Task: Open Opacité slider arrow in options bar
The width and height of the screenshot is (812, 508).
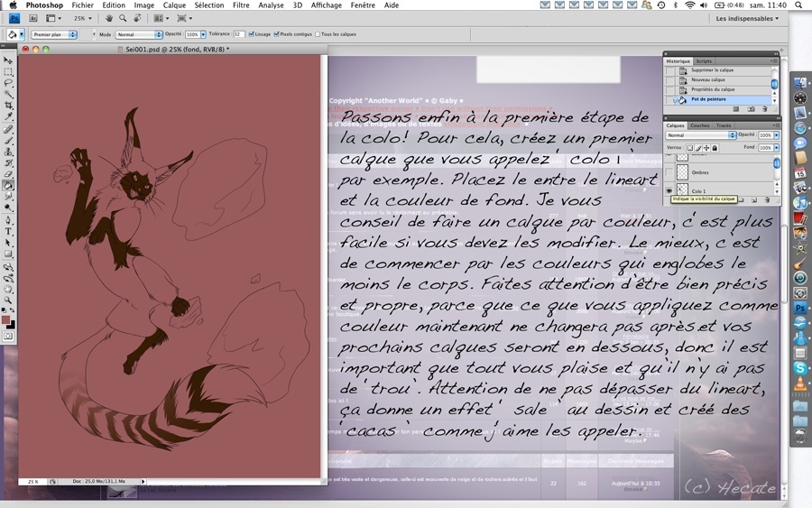Action: [x=203, y=34]
